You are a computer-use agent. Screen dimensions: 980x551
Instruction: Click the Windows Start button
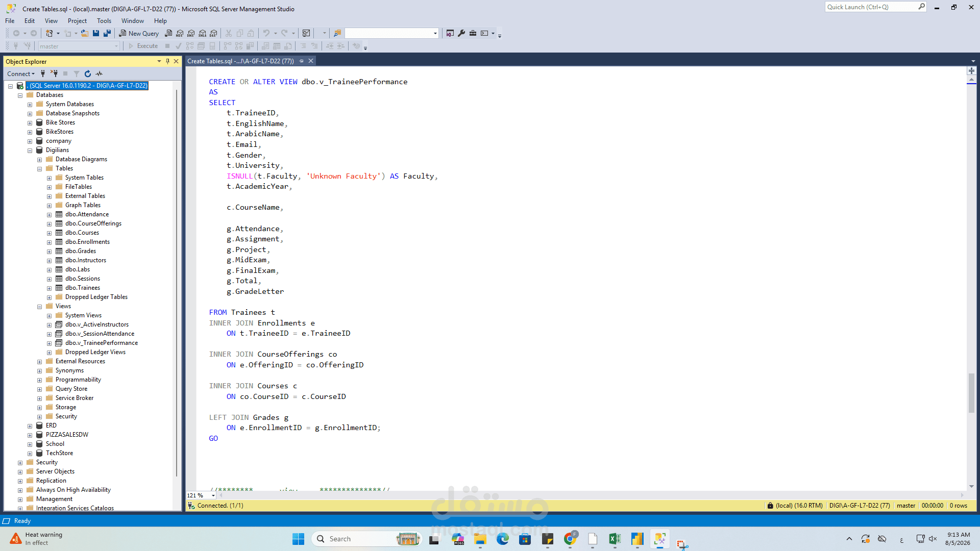(298, 539)
